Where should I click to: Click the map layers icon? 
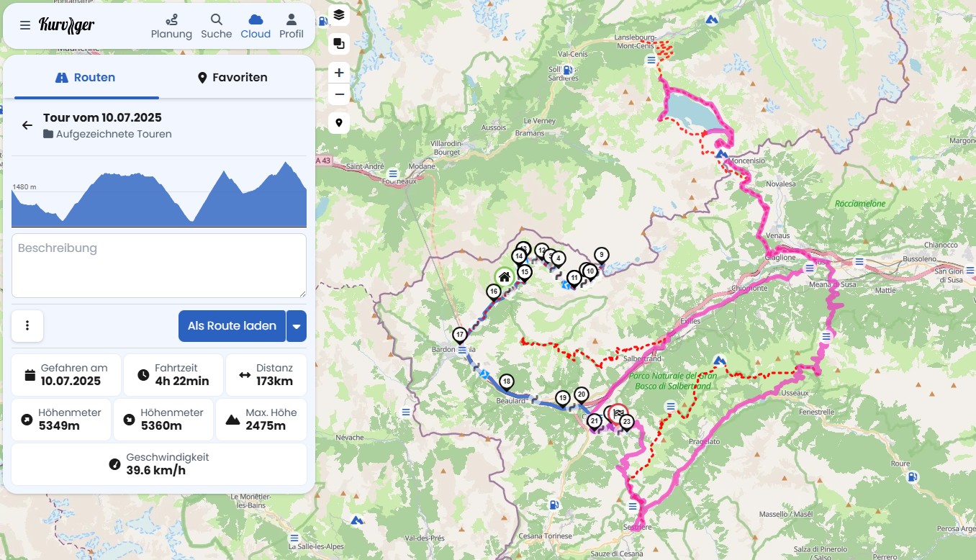[x=339, y=14]
